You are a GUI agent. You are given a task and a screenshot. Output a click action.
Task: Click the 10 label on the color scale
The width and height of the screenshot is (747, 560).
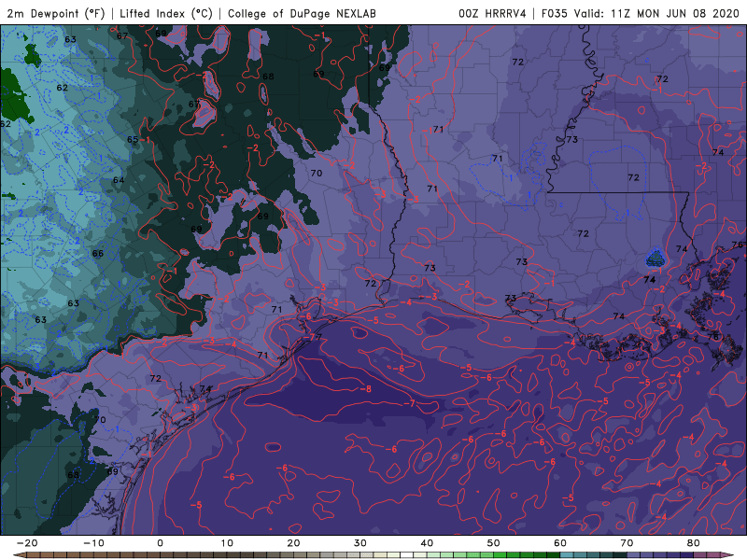pos(227,543)
